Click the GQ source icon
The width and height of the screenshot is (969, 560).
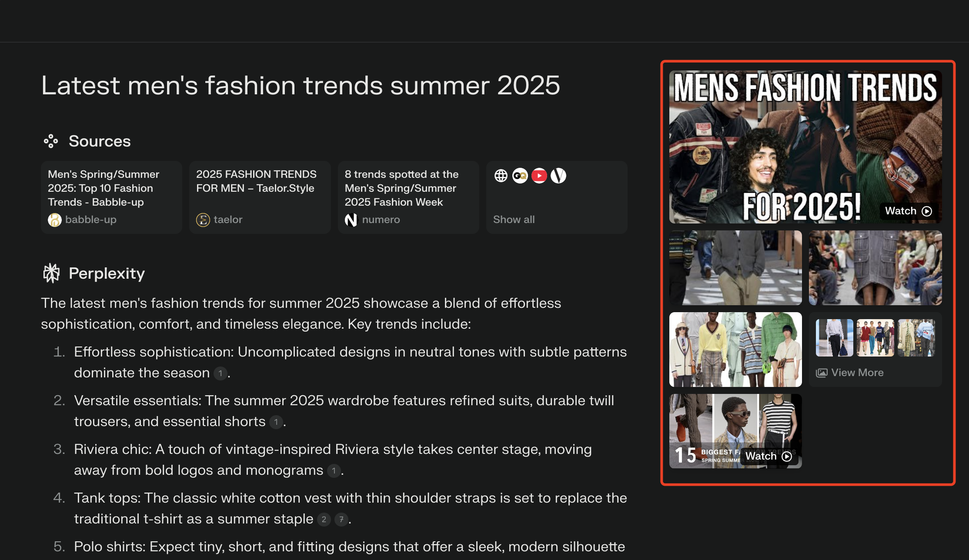click(x=520, y=176)
